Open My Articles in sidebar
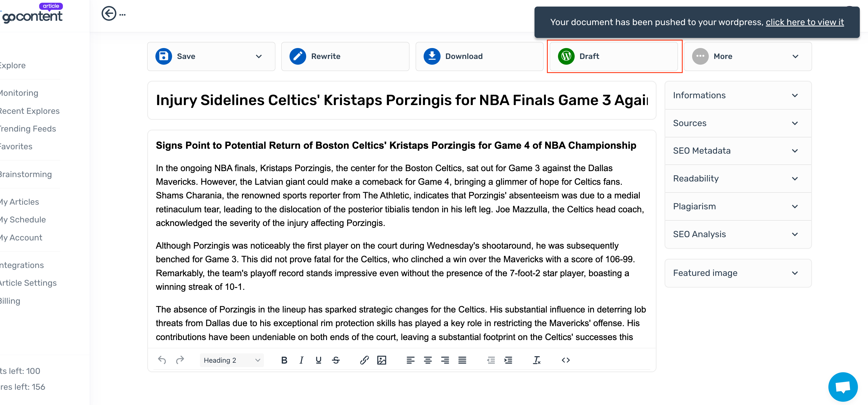The height and width of the screenshot is (405, 868). click(x=20, y=202)
